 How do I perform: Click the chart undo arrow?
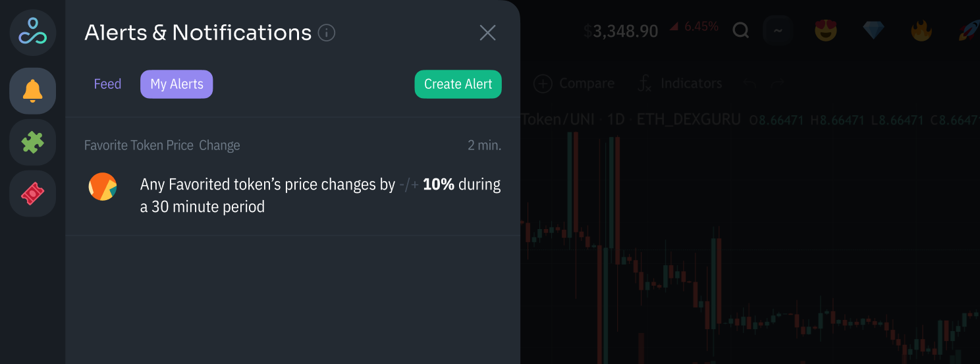(x=749, y=84)
